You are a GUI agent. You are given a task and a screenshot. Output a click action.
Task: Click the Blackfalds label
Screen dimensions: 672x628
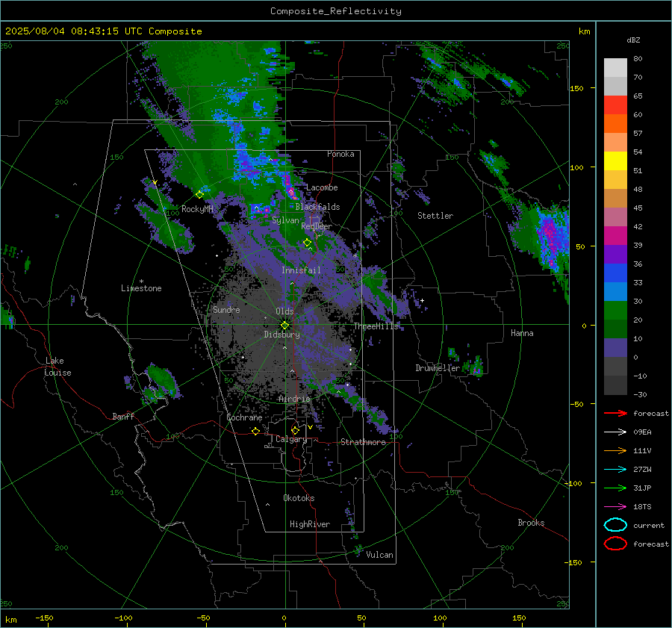(317, 207)
